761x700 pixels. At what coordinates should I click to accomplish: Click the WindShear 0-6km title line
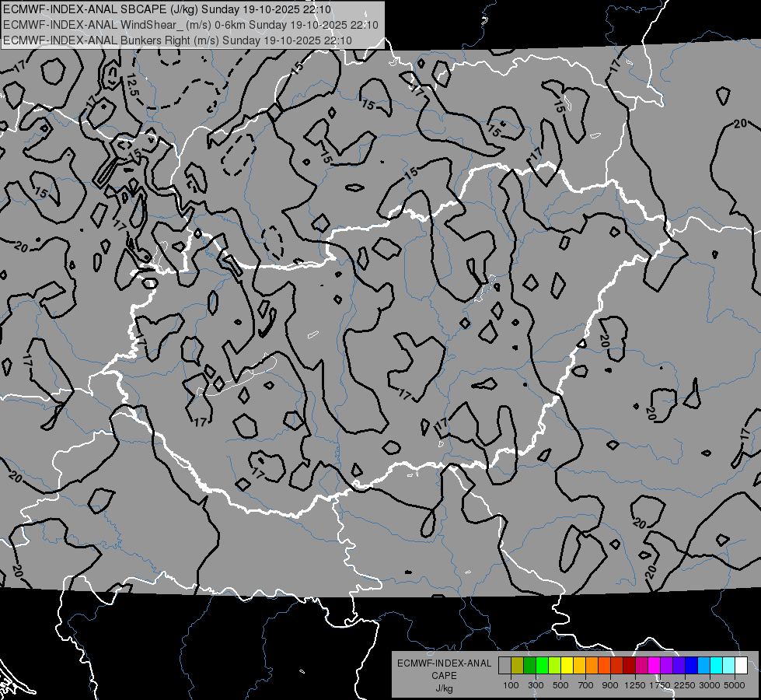tap(190, 25)
